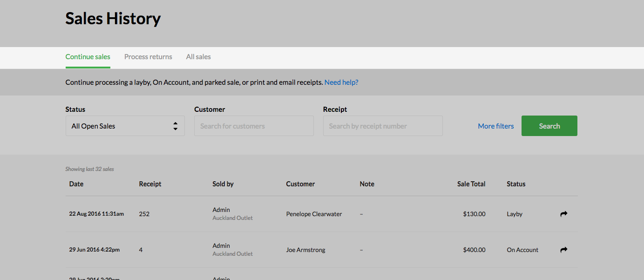This screenshot has height=280, width=644.
Task: Expand More filters
Action: (495, 126)
